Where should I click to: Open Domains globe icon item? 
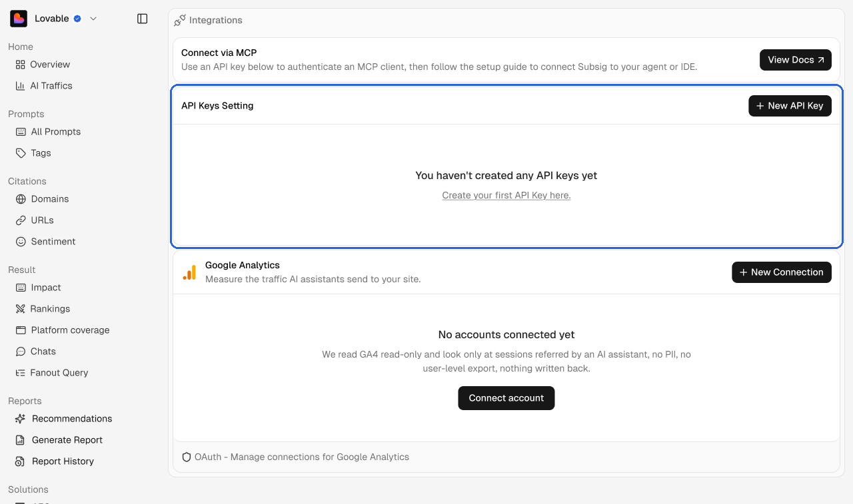click(x=21, y=199)
